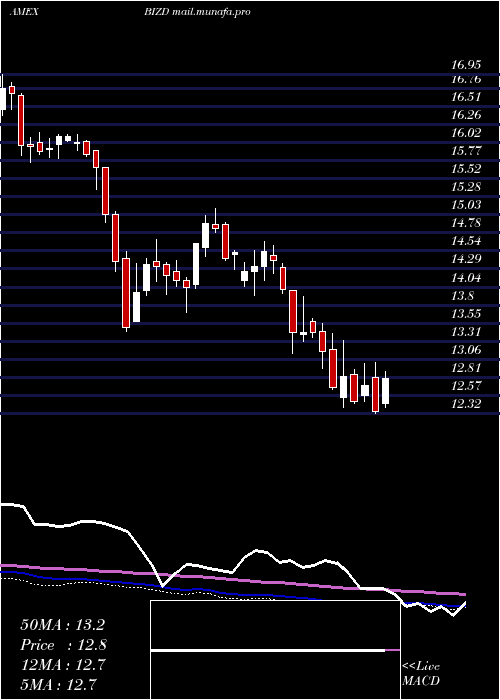Select the 13.06 price axis label
The width and height of the screenshot is (500, 700).
coord(466,350)
